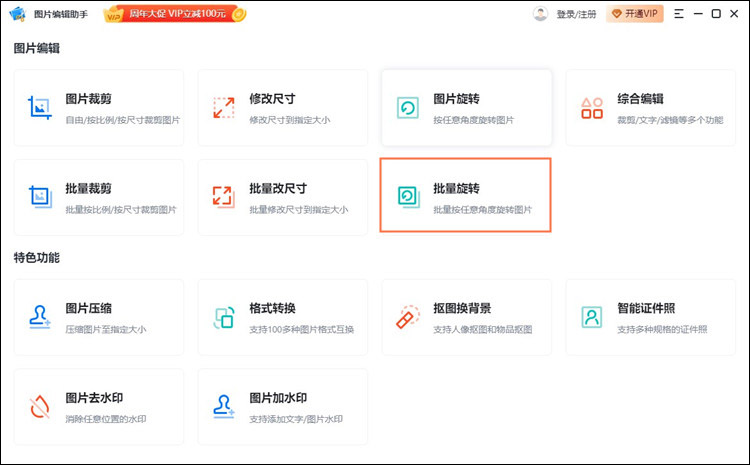Open the 综合编辑 title text
The width and height of the screenshot is (750, 465).
click(x=640, y=99)
